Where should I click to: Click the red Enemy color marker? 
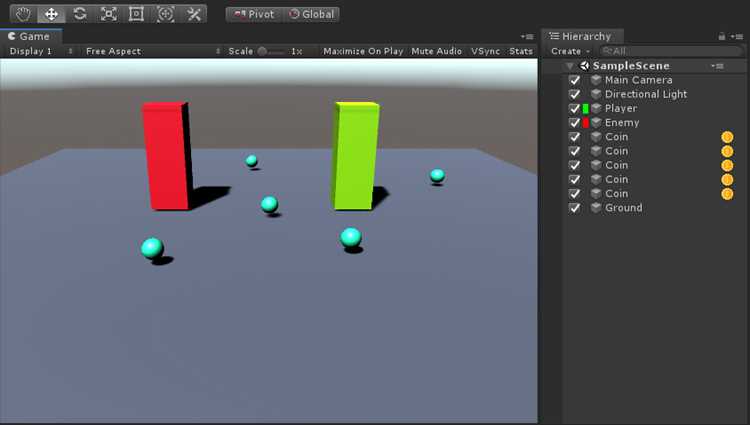point(585,123)
